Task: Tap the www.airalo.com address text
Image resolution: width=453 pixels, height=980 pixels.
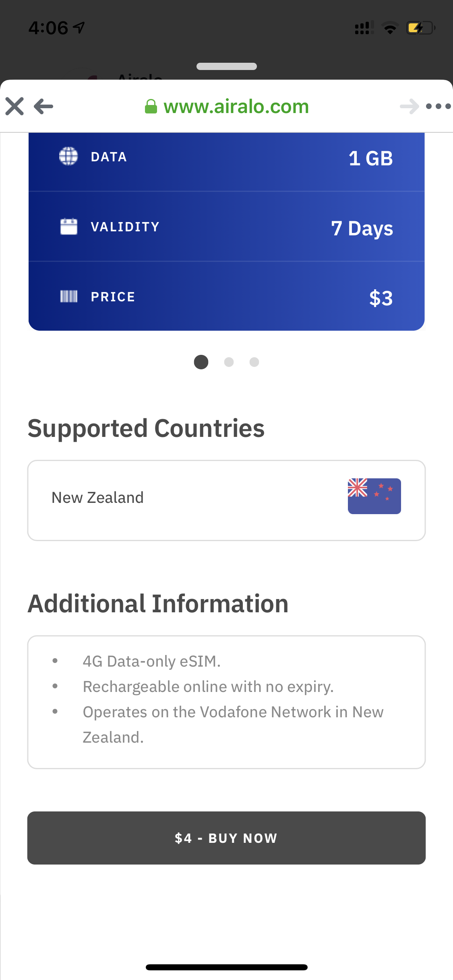Action: point(236,107)
